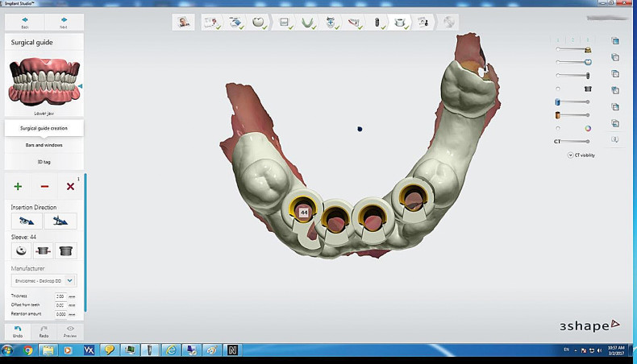Remove element with the red minus

click(44, 186)
